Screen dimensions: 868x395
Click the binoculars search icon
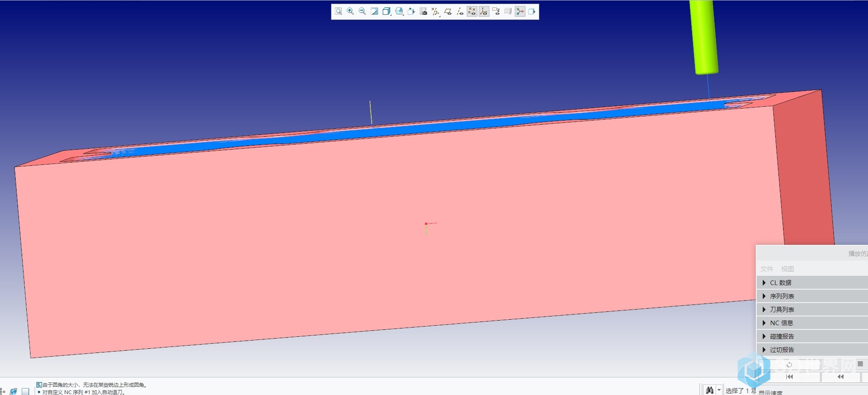[x=710, y=390]
